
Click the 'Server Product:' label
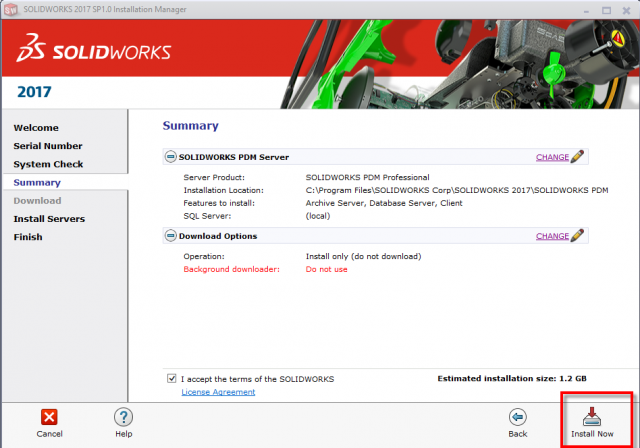pyautogui.click(x=214, y=177)
